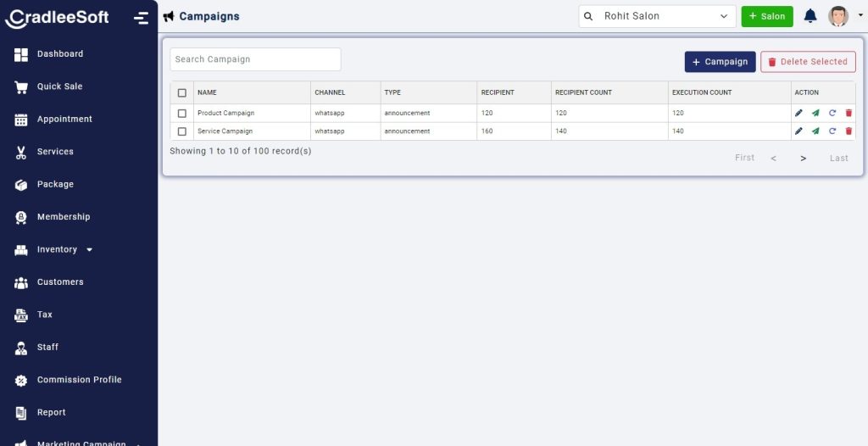Check the Service Campaign row checkbox
868x446 pixels.
(x=181, y=131)
